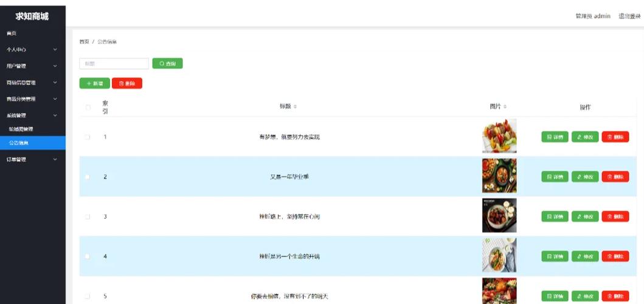644x304 pixels.
Task: Expand the 用户管理 sidebar submenu
Action: (32, 66)
